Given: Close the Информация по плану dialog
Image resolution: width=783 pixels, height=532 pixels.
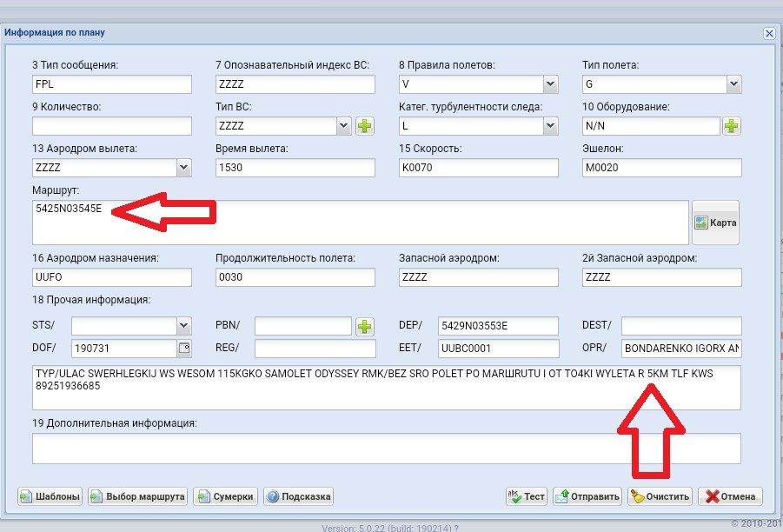Looking at the screenshot, I should coord(769,33).
